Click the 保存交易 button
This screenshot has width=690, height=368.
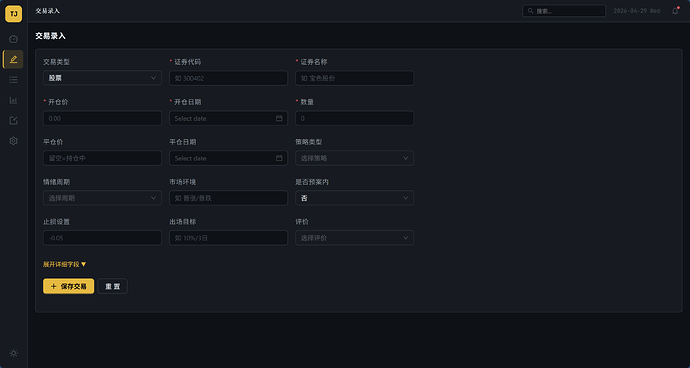[69, 286]
